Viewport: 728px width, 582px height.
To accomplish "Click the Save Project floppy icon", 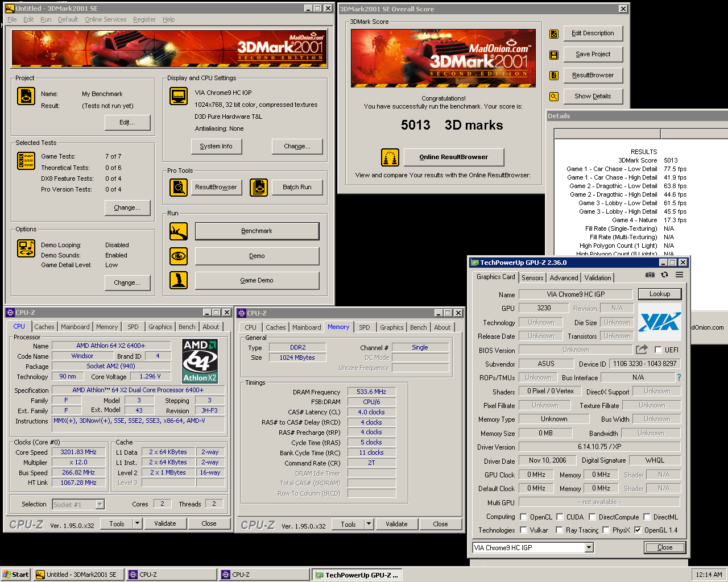I will click(x=554, y=55).
